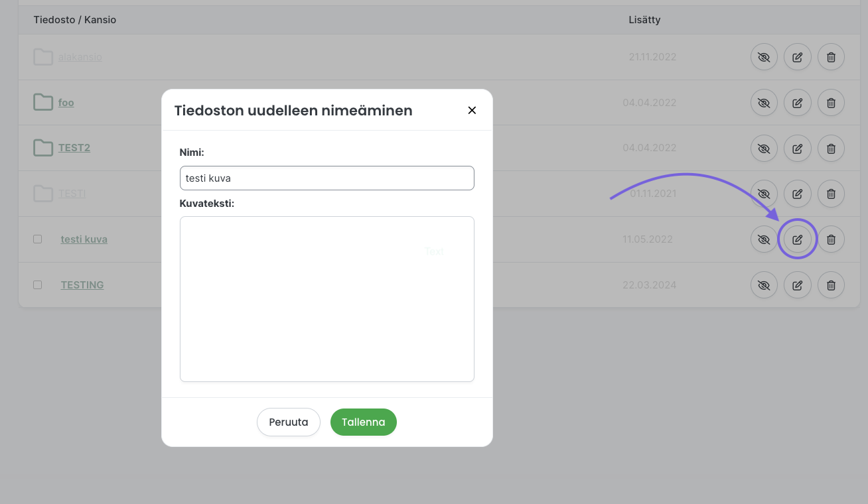This screenshot has width=868, height=504.
Task: Edit the alakansio folder name
Action: pyautogui.click(x=798, y=57)
